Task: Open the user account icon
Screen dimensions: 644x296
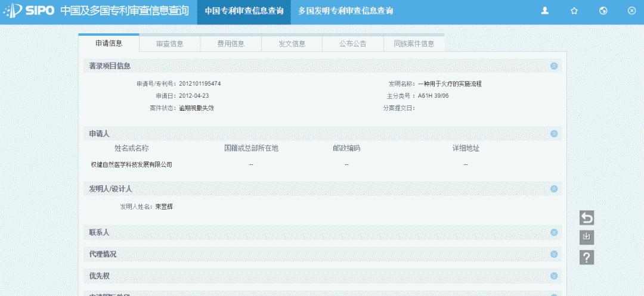Action: [x=545, y=11]
